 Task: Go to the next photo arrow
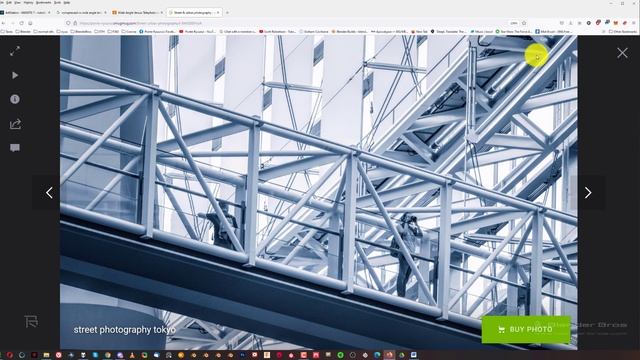[x=588, y=193]
